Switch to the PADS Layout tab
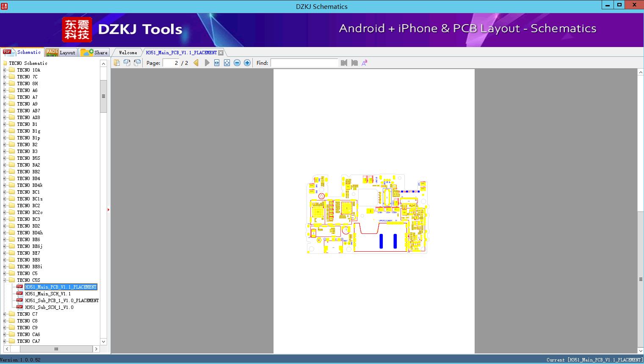 pyautogui.click(x=61, y=53)
